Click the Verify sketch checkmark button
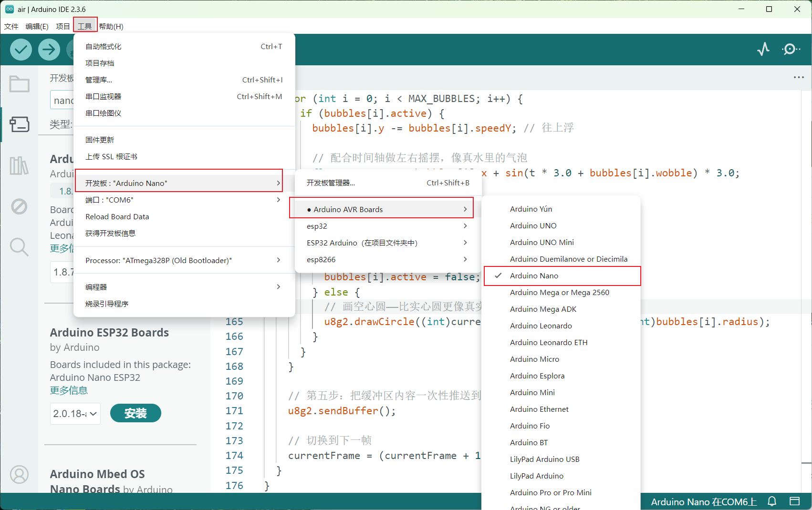This screenshot has height=510, width=812. (x=21, y=50)
